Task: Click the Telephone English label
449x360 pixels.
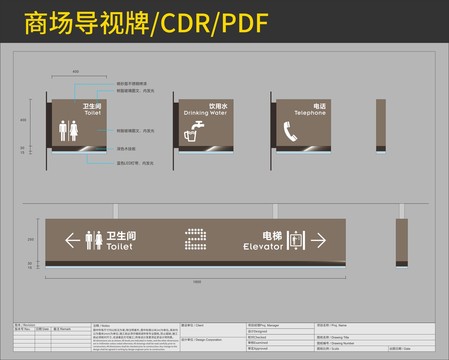Action: pos(310,113)
